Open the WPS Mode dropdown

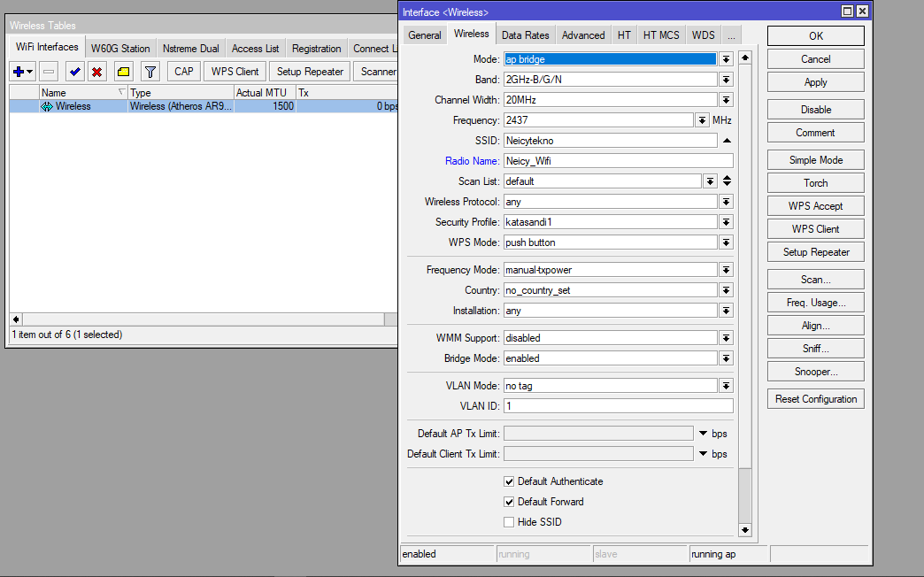point(726,242)
